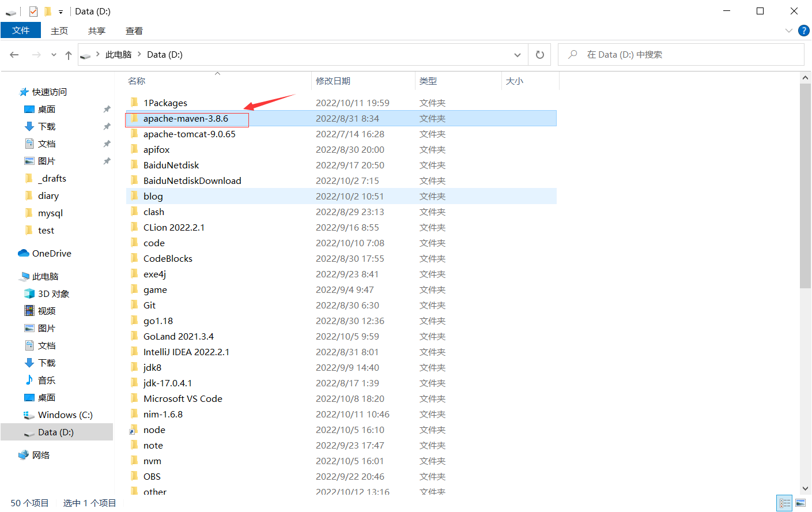This screenshot has width=812, height=512.
Task: Click the Back navigation arrow
Action: pos(14,55)
